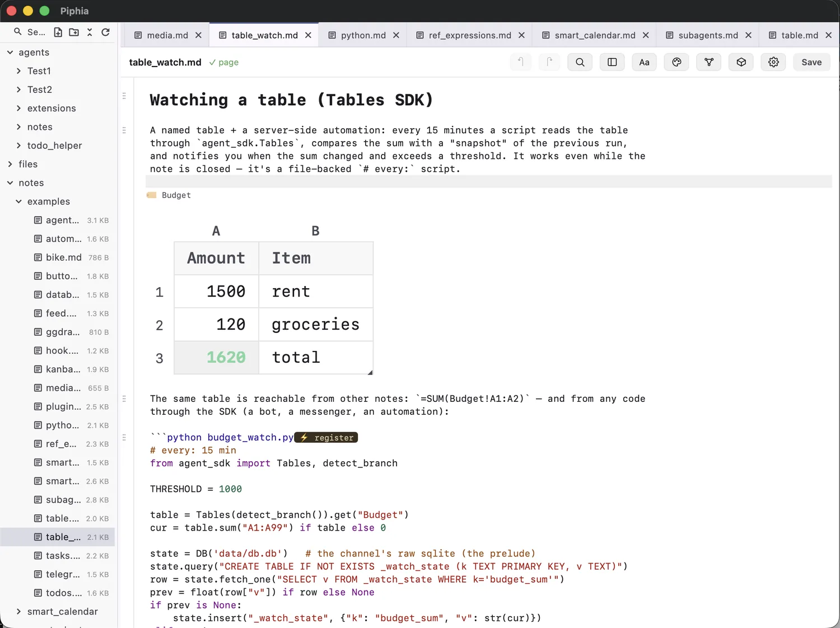Image resolution: width=840 pixels, height=628 pixels.
Task: Open bike.md in the file tree
Action: (58, 257)
